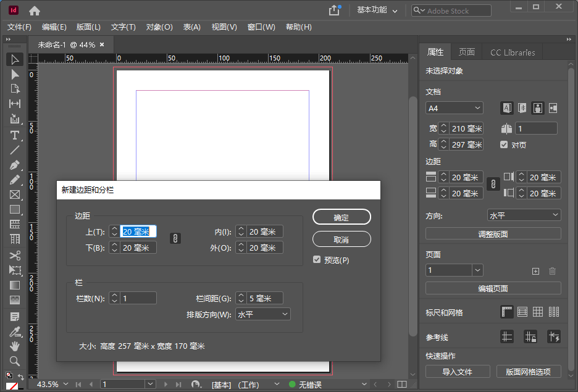Open the 窗口(W) menu
The width and height of the screenshot is (578, 392).
[x=261, y=27]
